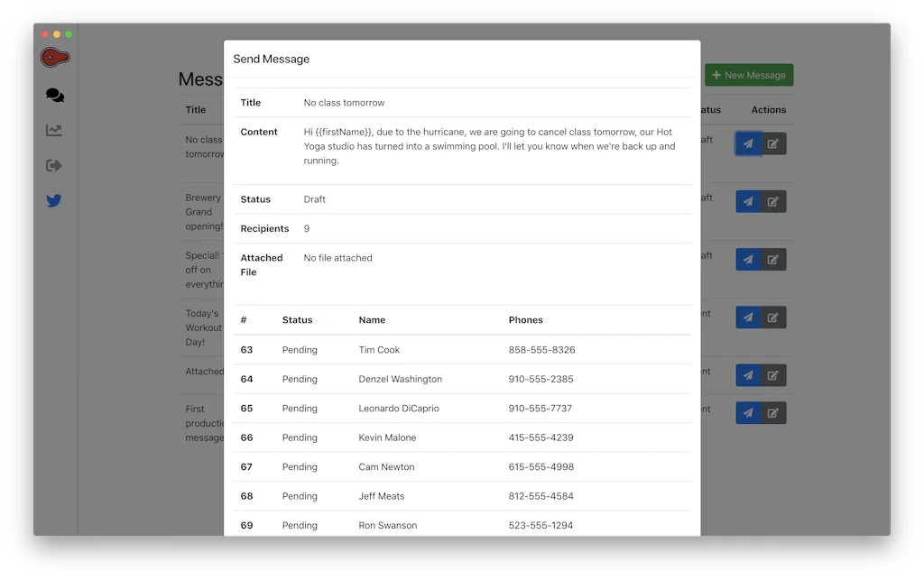This screenshot has height=580, width=924.
Task: Click the Send Message dialog title
Action: pyautogui.click(x=272, y=60)
